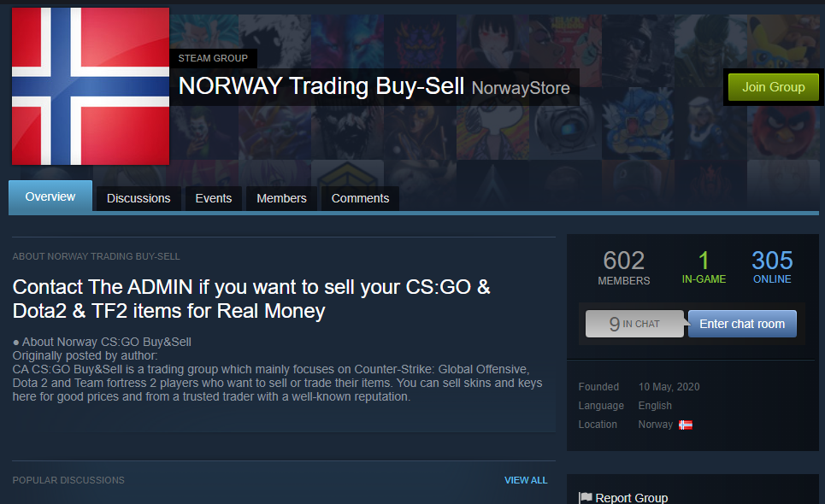The width and height of the screenshot is (825, 504).
Task: Click the NORWAY Trading Buy-Sell group title
Action: [x=321, y=86]
